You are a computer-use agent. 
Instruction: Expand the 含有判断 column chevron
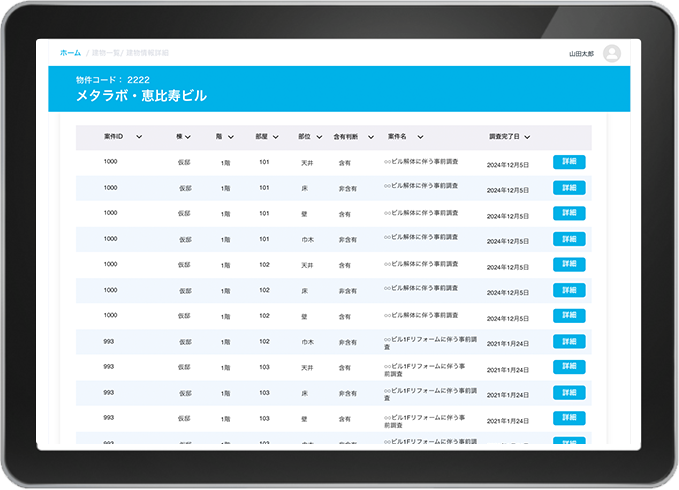tap(371, 137)
